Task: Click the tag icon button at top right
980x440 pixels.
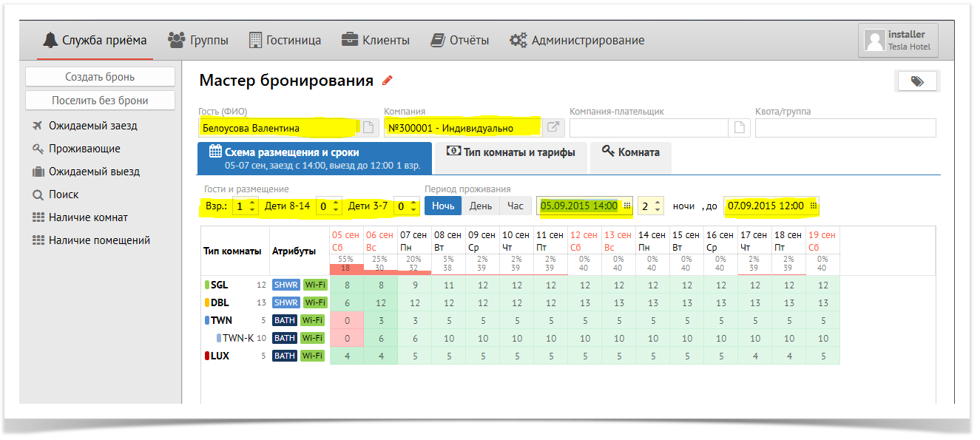Action: tap(917, 81)
